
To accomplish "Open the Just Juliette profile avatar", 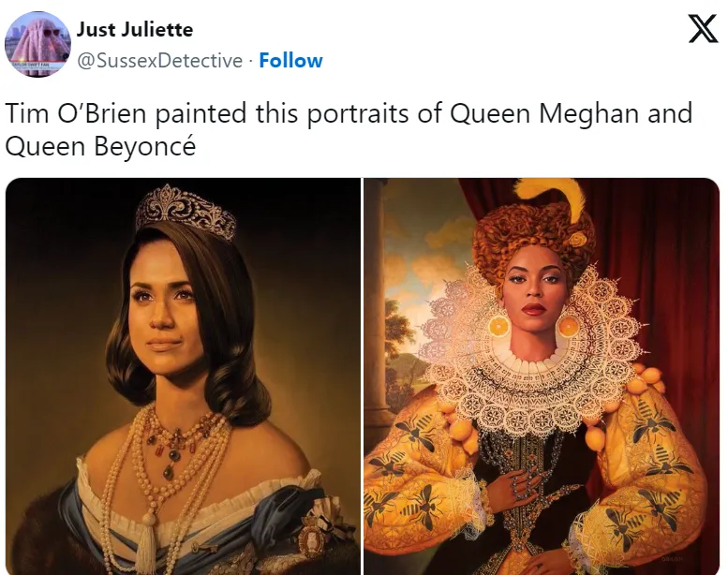I will click(37, 45).
